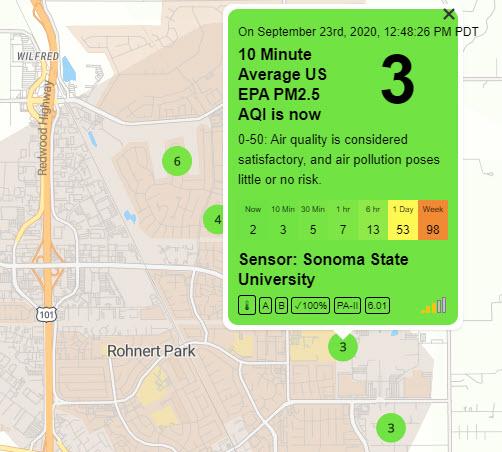Select the 10 Min average cell

pos(283,220)
